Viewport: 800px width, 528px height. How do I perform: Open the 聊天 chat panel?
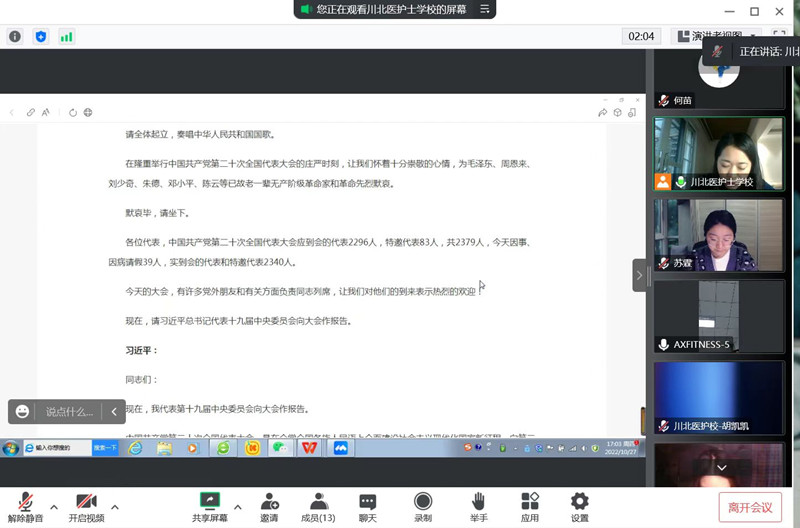[x=367, y=507]
